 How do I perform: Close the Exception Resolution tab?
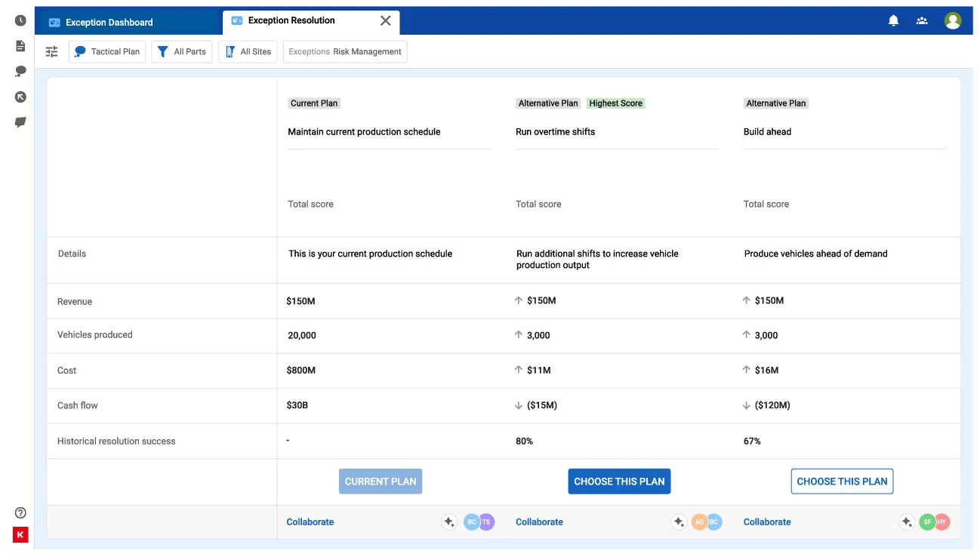(386, 21)
